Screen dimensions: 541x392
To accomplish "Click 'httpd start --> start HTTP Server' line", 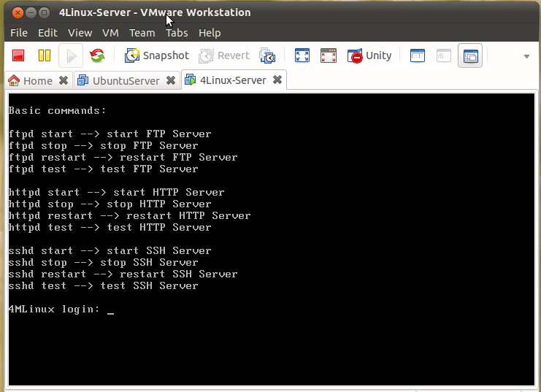I will (116, 192).
